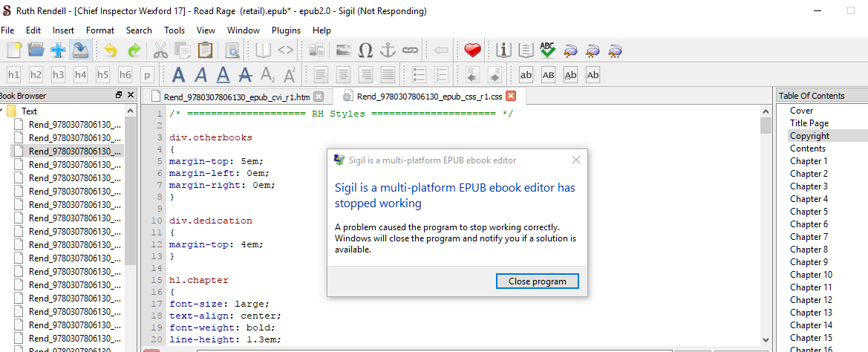Run the third plugin icon with three dots
The height and width of the screenshot is (352, 868).
[615, 51]
